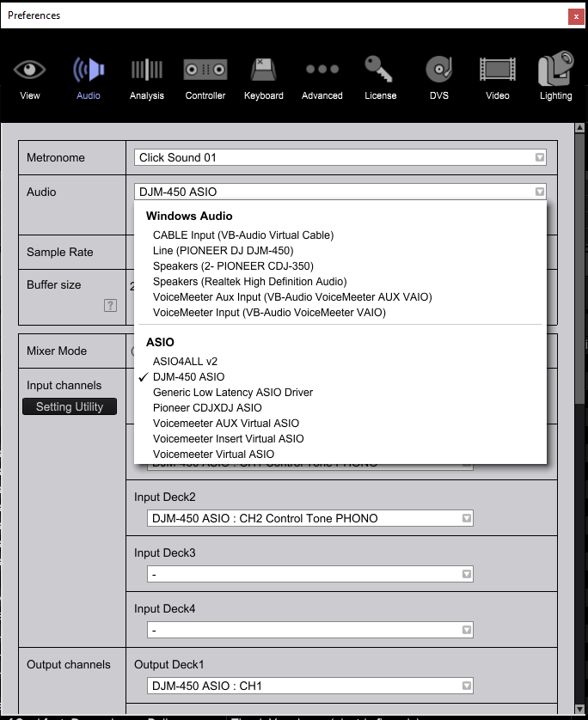
Task: Open the Video filmstrip icon tab
Action: 498,70
